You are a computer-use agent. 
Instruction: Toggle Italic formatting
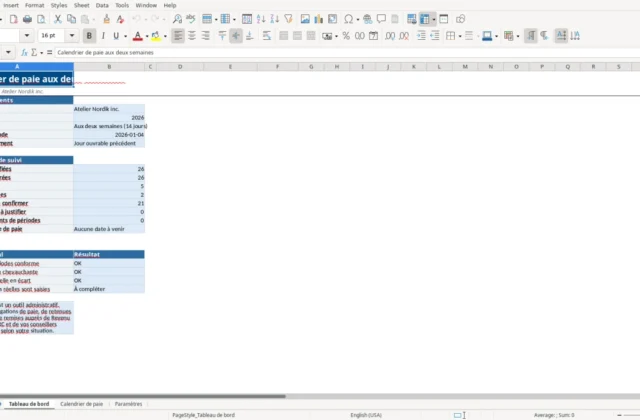[103, 36]
